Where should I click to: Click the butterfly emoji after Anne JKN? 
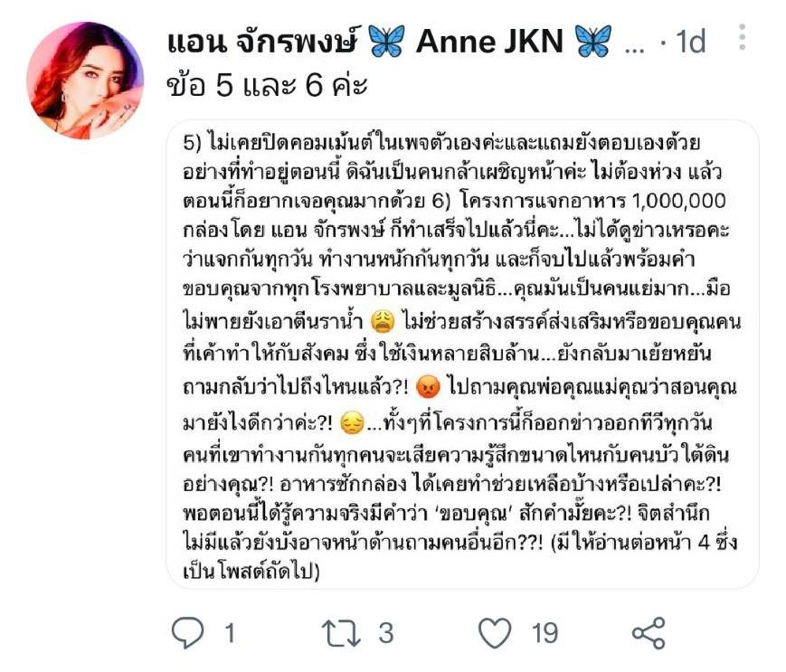coord(593,41)
